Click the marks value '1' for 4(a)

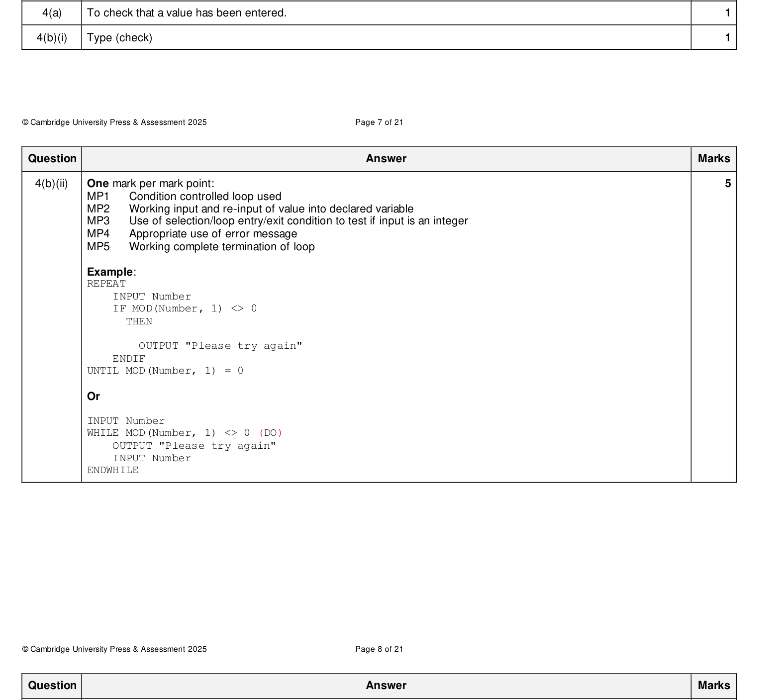[728, 13]
